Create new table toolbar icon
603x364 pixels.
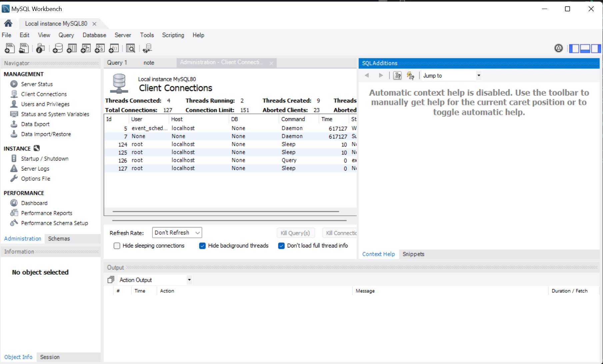pyautogui.click(x=72, y=48)
